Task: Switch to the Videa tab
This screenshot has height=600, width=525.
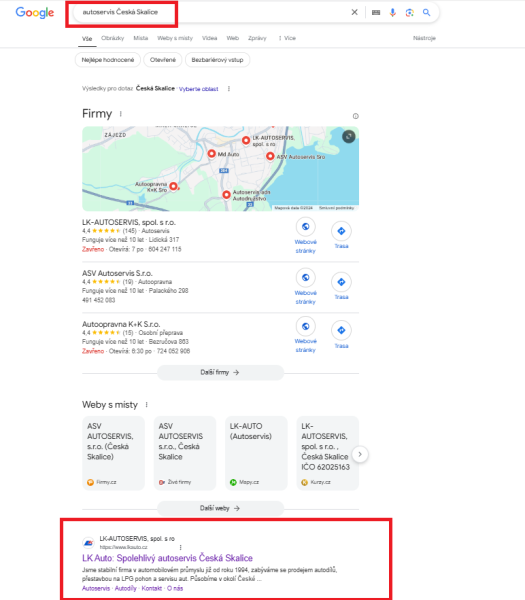Action: [209, 38]
